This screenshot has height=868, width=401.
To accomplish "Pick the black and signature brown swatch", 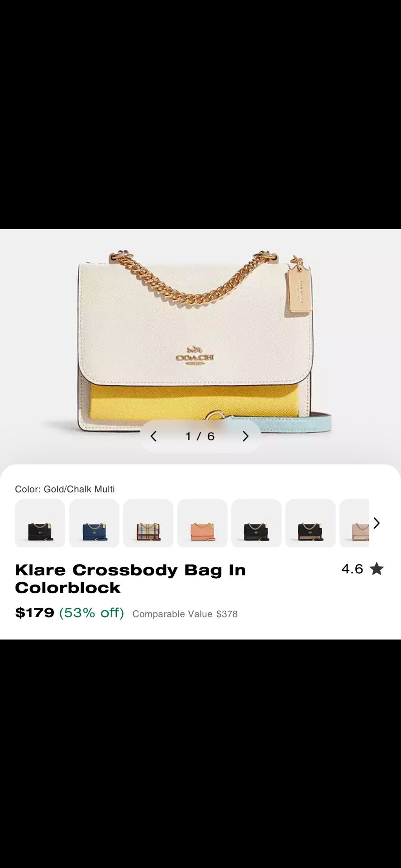I will point(310,523).
